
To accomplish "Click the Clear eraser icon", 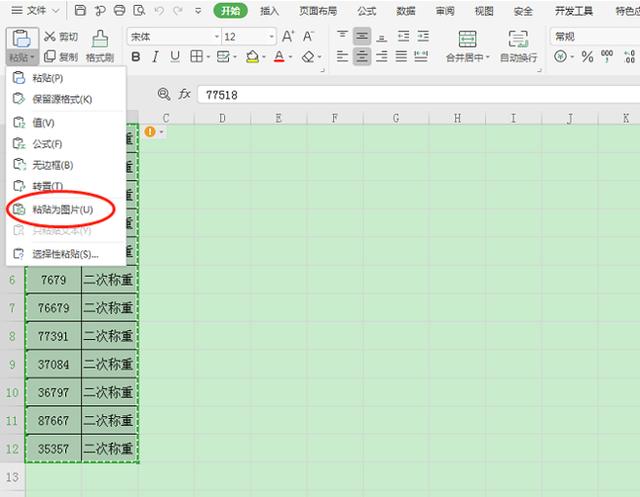I will click(309, 57).
